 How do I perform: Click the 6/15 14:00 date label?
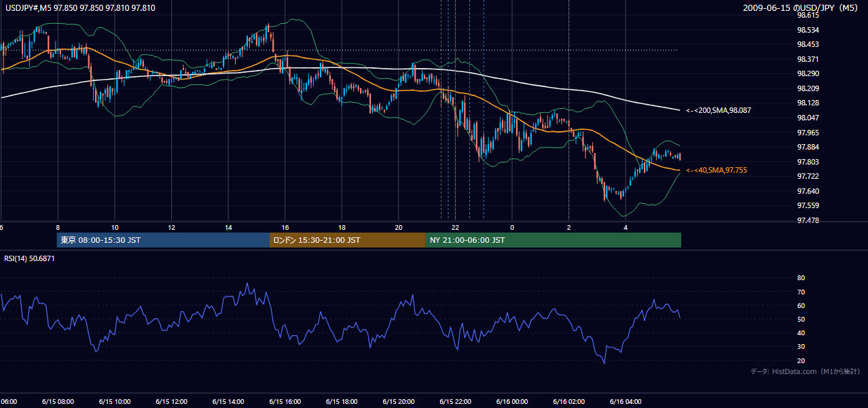[x=228, y=401]
